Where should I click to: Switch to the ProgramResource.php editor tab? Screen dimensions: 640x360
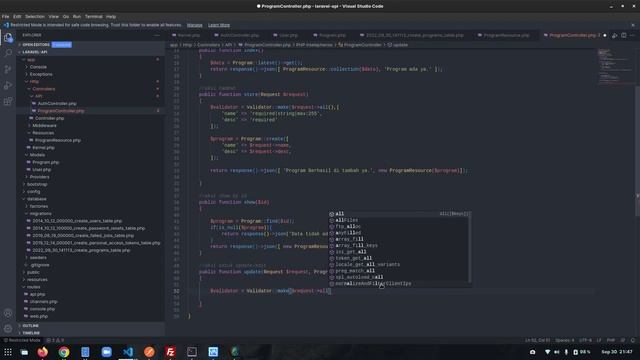507,36
